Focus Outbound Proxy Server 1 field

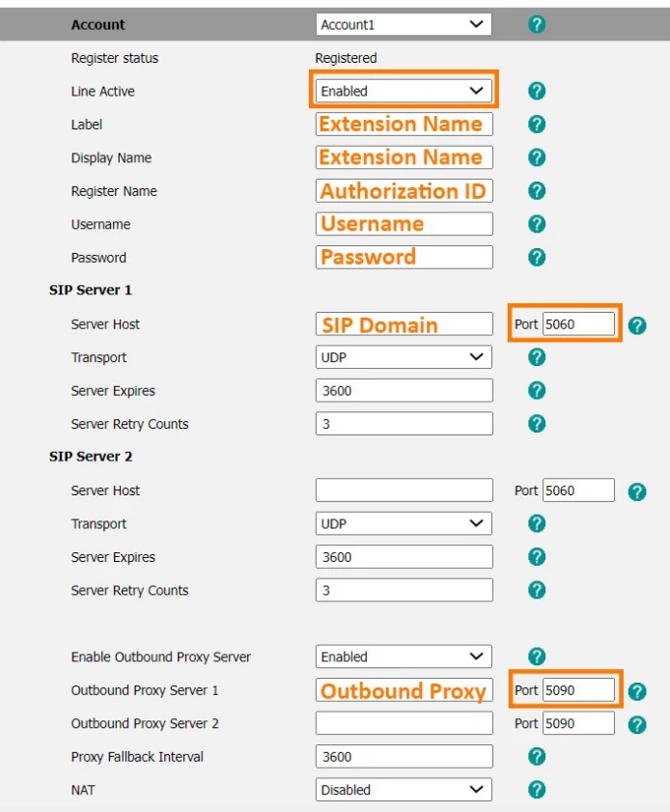click(x=404, y=690)
